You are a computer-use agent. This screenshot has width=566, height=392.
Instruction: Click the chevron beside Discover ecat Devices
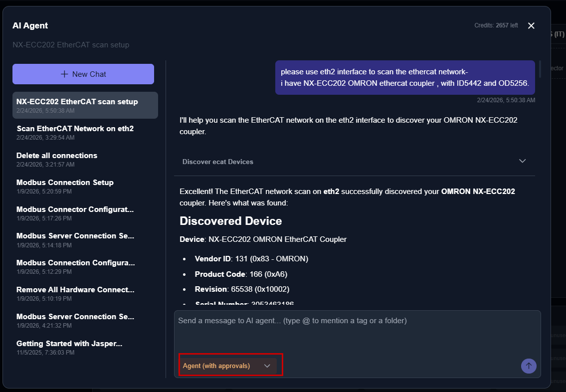click(x=522, y=161)
